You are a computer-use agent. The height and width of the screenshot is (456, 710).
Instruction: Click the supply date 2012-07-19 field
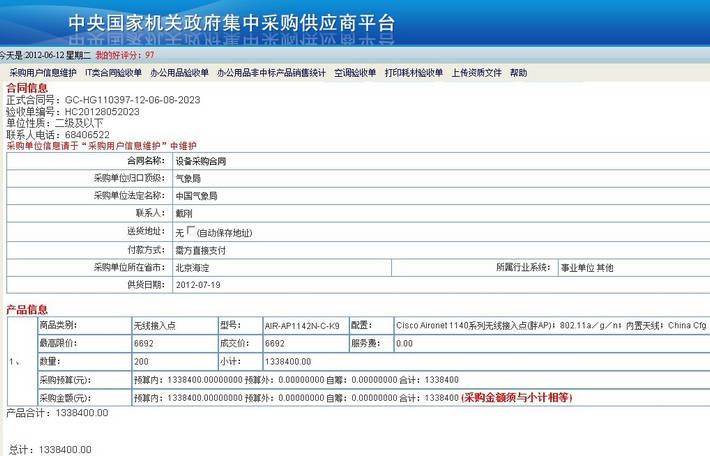tap(198, 284)
